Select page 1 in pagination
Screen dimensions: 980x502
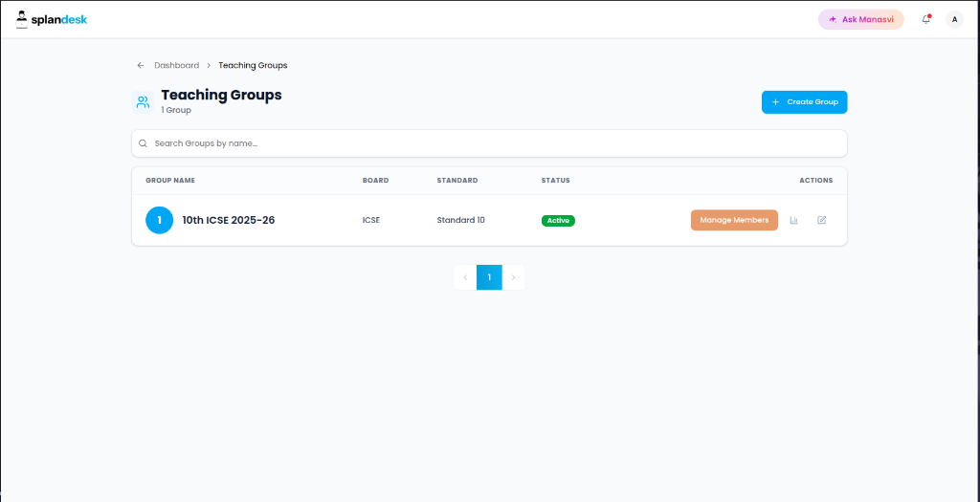[489, 277]
